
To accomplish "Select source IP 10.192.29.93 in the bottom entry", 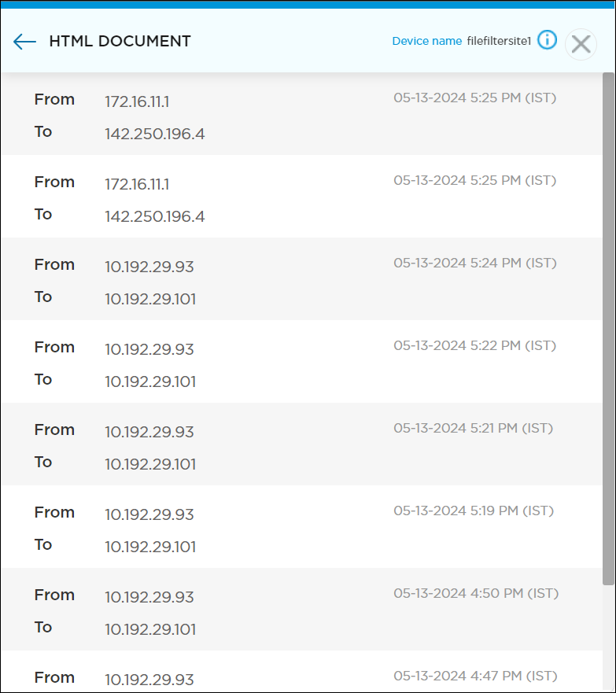I will (x=149, y=680).
